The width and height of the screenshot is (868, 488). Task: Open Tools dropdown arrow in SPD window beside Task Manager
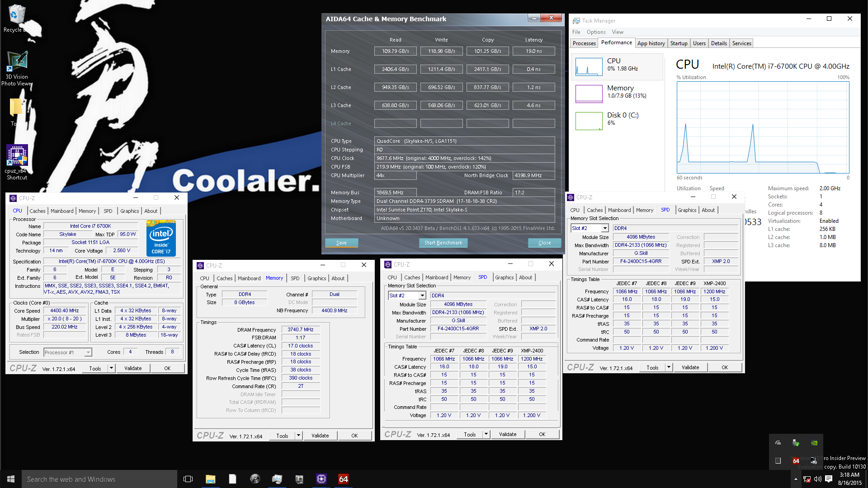tap(669, 367)
